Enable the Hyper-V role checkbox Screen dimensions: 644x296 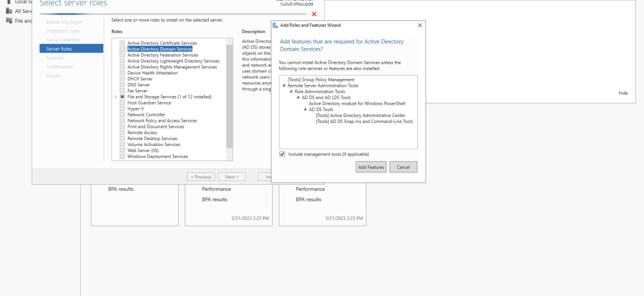coord(122,109)
